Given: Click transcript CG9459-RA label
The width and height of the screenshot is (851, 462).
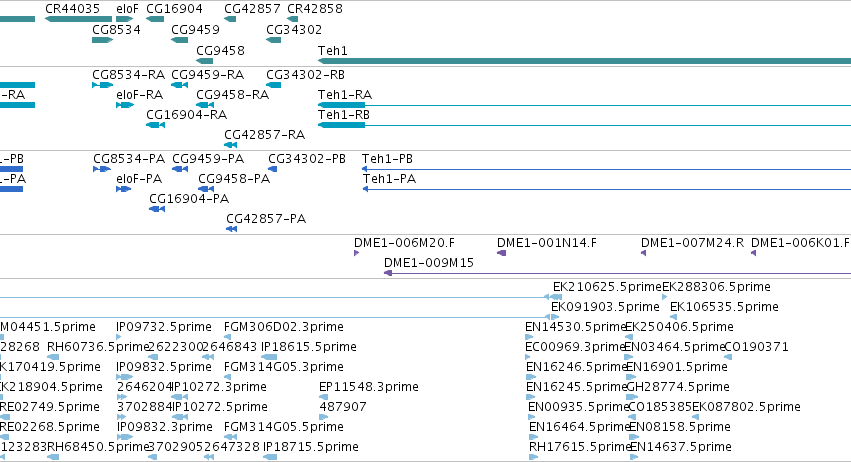Looking at the screenshot, I should click(207, 74).
